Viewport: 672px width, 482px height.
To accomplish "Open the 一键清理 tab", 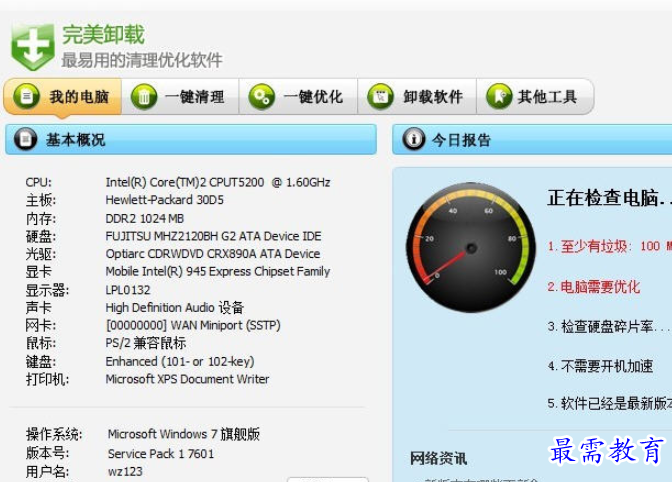I will [180, 96].
